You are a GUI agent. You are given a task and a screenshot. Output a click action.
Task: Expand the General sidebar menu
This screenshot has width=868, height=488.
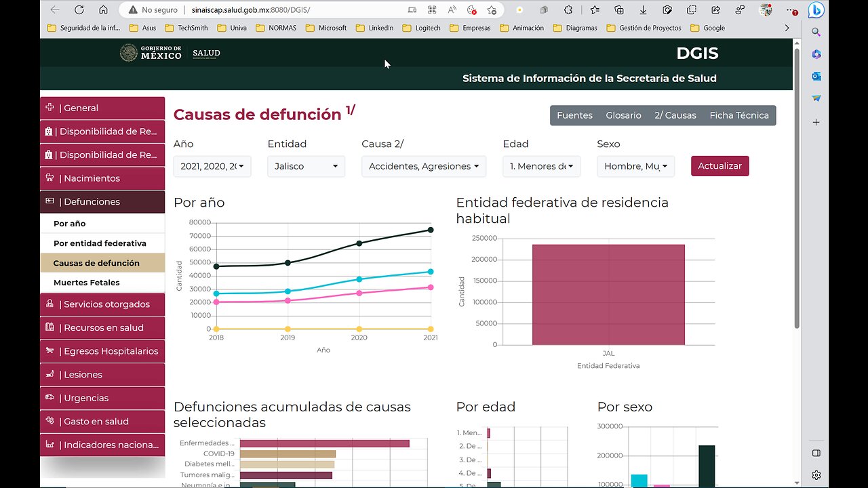click(102, 108)
